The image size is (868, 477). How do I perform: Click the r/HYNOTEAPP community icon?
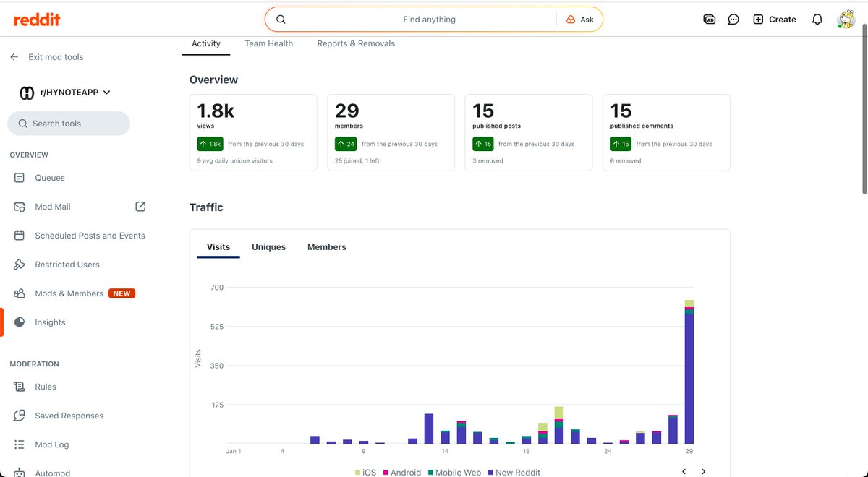point(27,93)
